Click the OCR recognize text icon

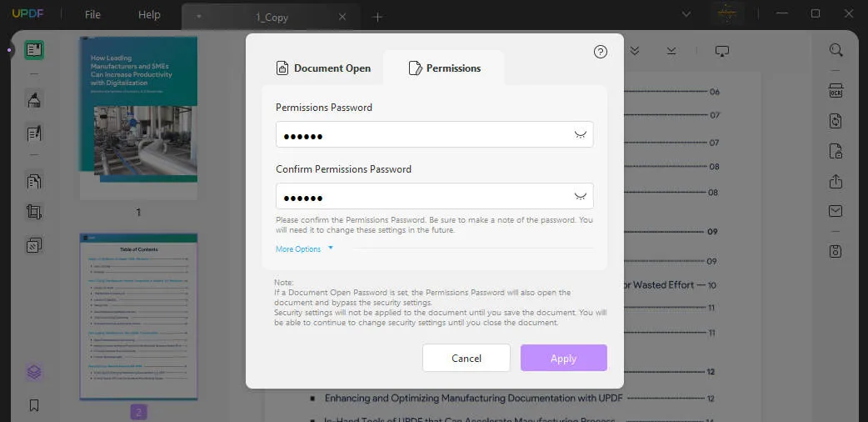coord(836,90)
